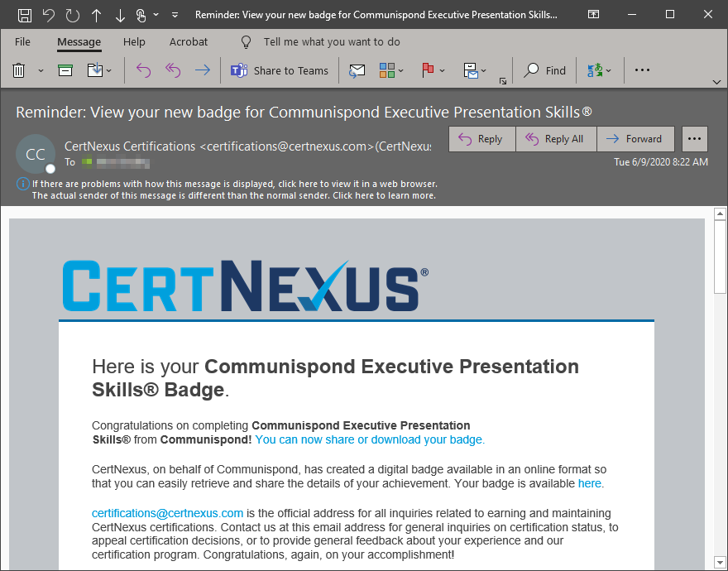Screen dimensions: 728x571
Task: Click the Tell me what you want to do box
Action: pos(332,42)
